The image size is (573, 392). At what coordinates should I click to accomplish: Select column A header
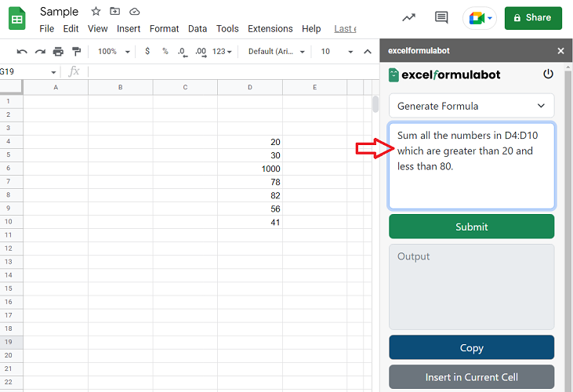coord(56,87)
